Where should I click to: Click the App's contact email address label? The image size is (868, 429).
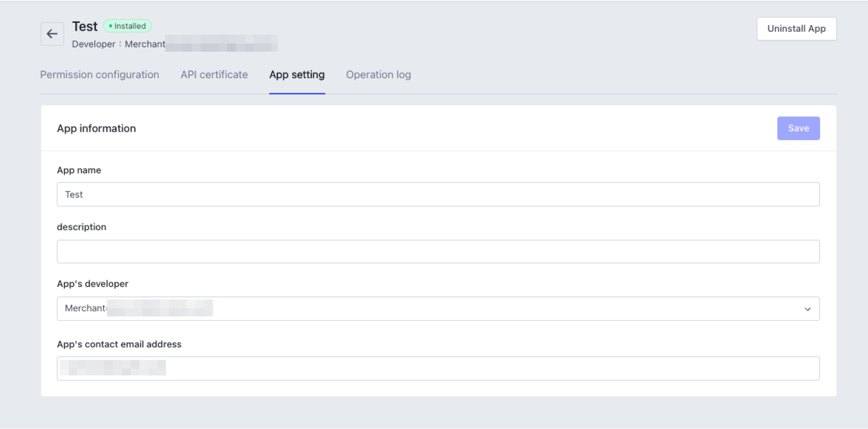119,344
